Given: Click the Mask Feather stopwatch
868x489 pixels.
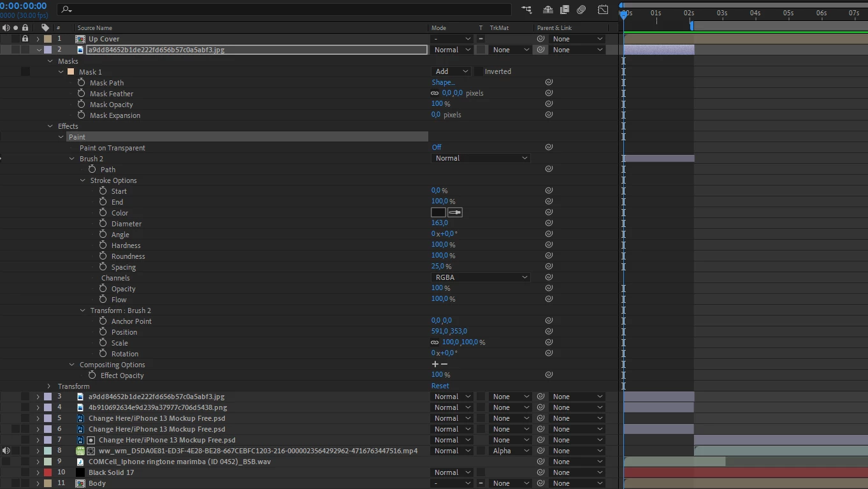Looking at the screenshot, I should (x=82, y=93).
